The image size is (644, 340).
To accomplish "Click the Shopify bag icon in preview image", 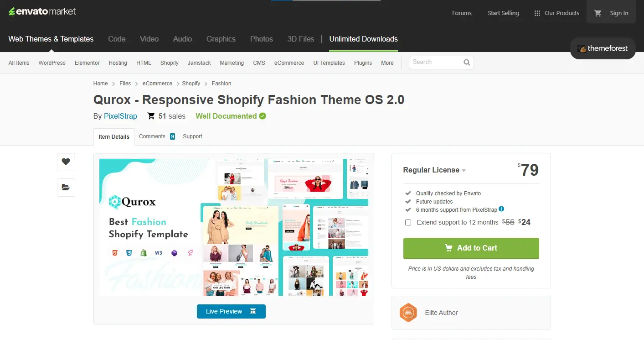I will pyautogui.click(x=144, y=252).
